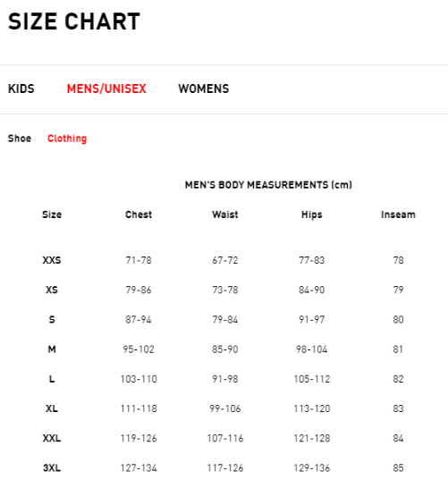Switch to the KIDS size tab
This screenshot has width=448, height=488.
[x=21, y=88]
